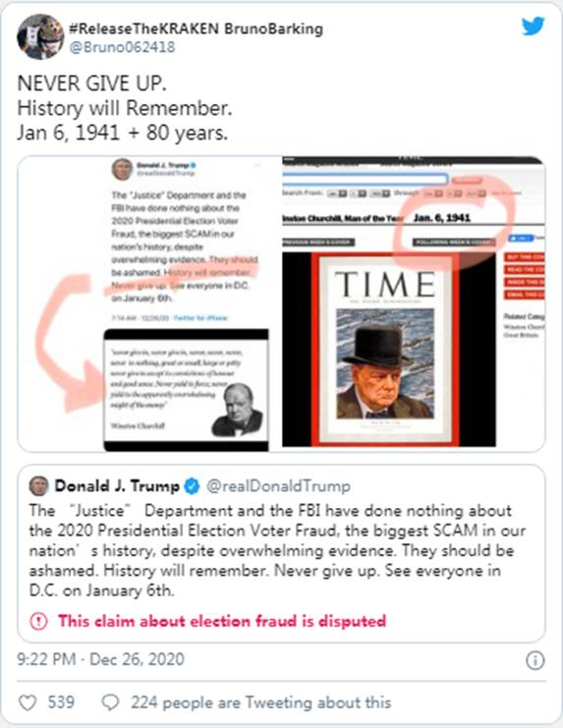The height and width of the screenshot is (728, 563).
Task: Open Trump's small avatar in quoted tweet
Action: pos(39,486)
